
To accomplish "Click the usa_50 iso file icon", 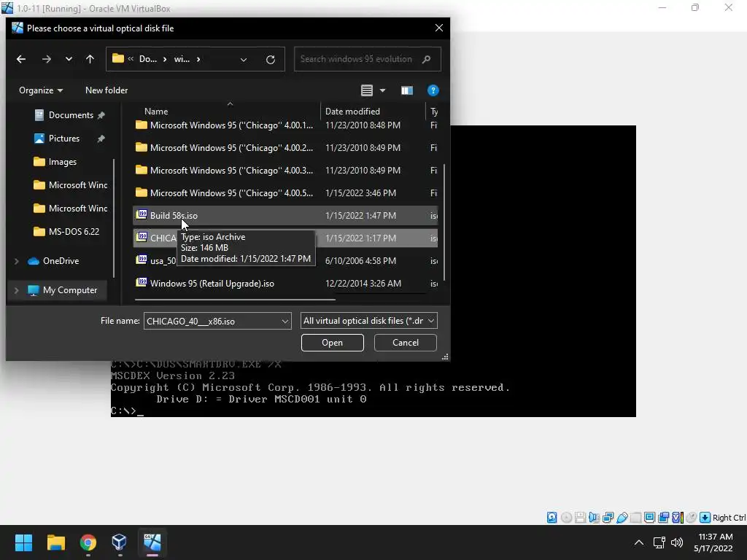I will (x=142, y=260).
